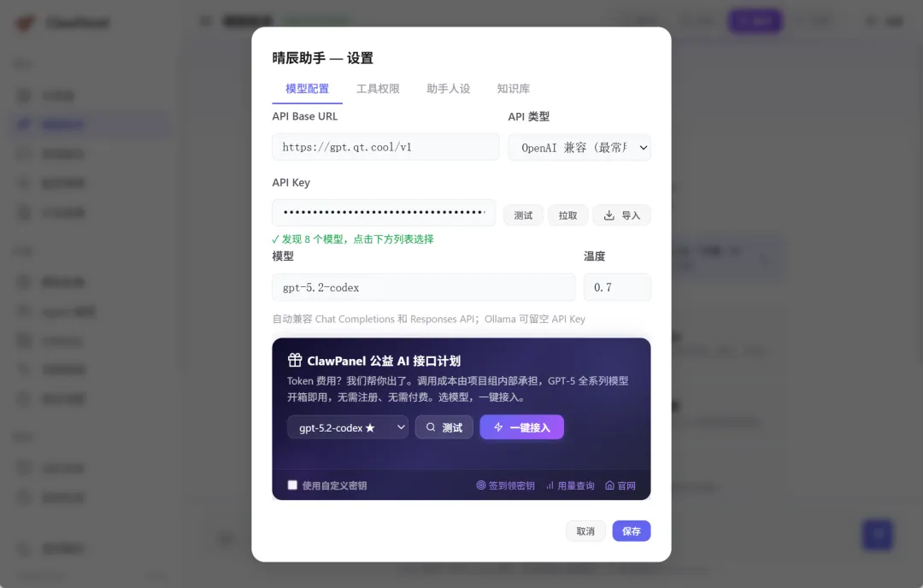
Task: Click the lightning icon on 一键接入 button
Action: coord(498,426)
